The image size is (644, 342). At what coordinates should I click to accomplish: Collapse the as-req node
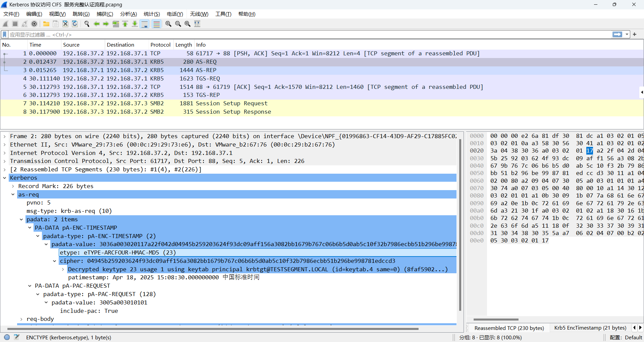[x=13, y=194]
